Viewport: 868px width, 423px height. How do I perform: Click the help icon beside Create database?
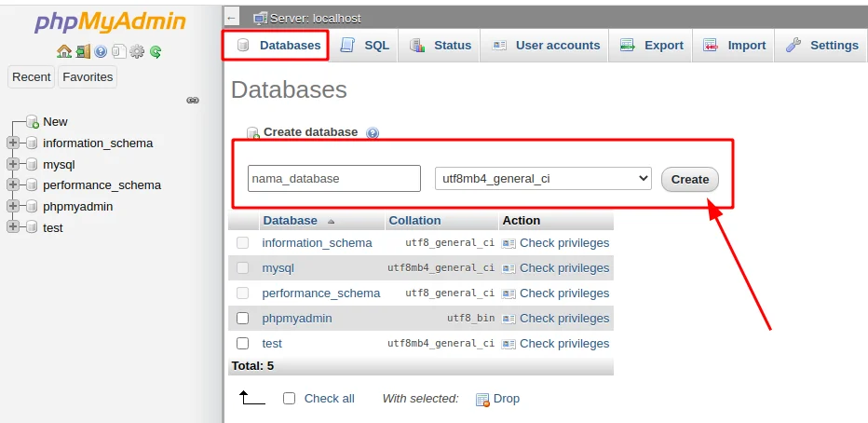pos(373,133)
